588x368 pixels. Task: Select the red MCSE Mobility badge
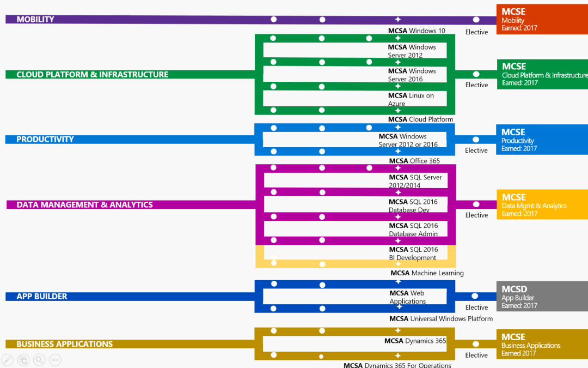tap(542, 19)
